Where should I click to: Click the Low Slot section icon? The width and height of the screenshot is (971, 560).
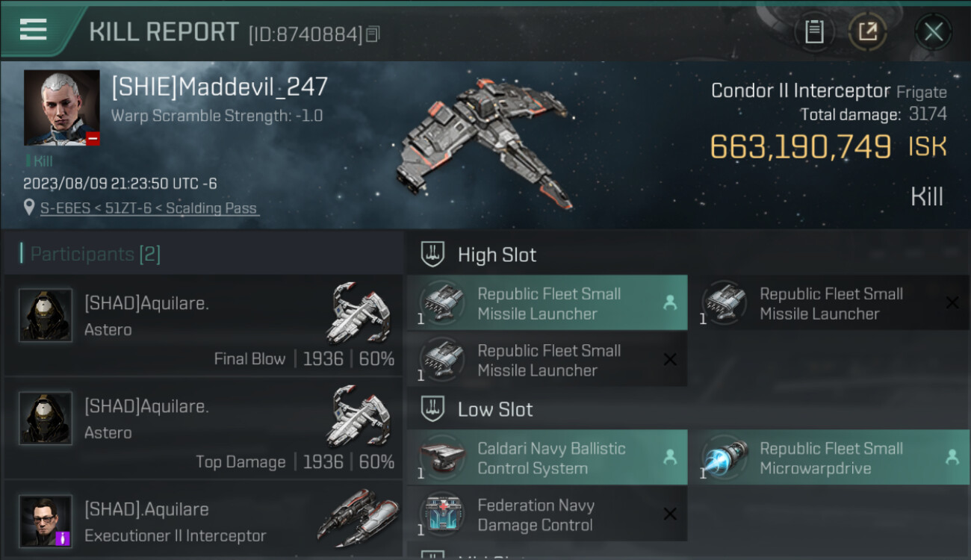click(x=433, y=408)
